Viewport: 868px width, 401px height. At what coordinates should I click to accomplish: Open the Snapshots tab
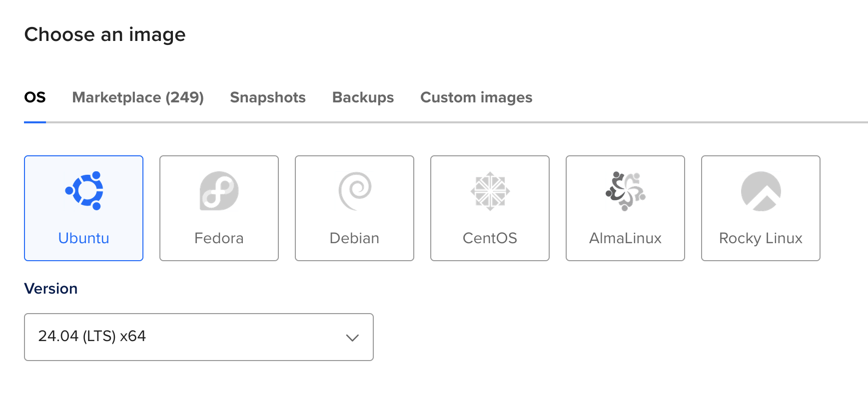pos(268,97)
